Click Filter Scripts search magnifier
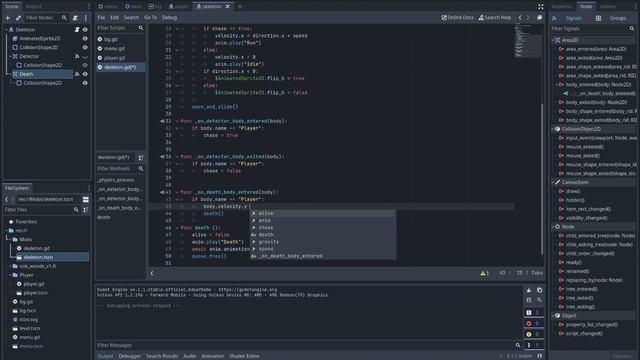640x360 pixels. click(x=141, y=28)
